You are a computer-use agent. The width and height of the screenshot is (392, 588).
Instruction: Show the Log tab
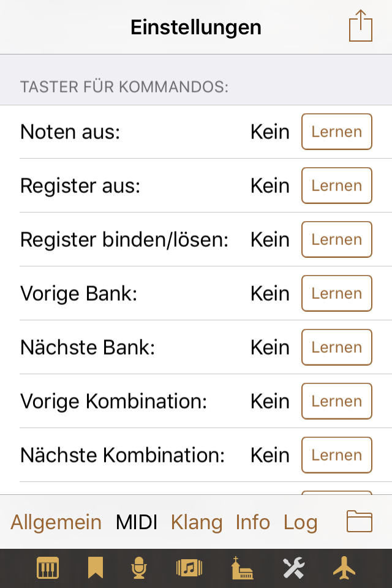click(300, 522)
